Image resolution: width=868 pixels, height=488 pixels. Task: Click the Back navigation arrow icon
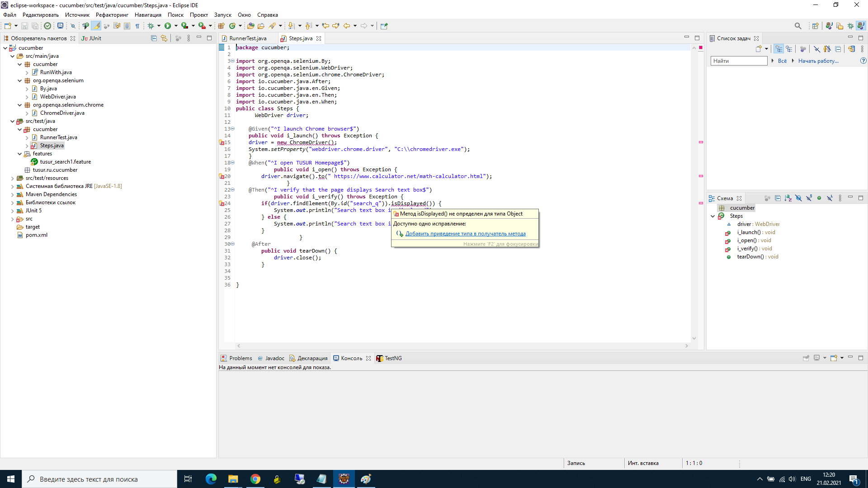[347, 26]
